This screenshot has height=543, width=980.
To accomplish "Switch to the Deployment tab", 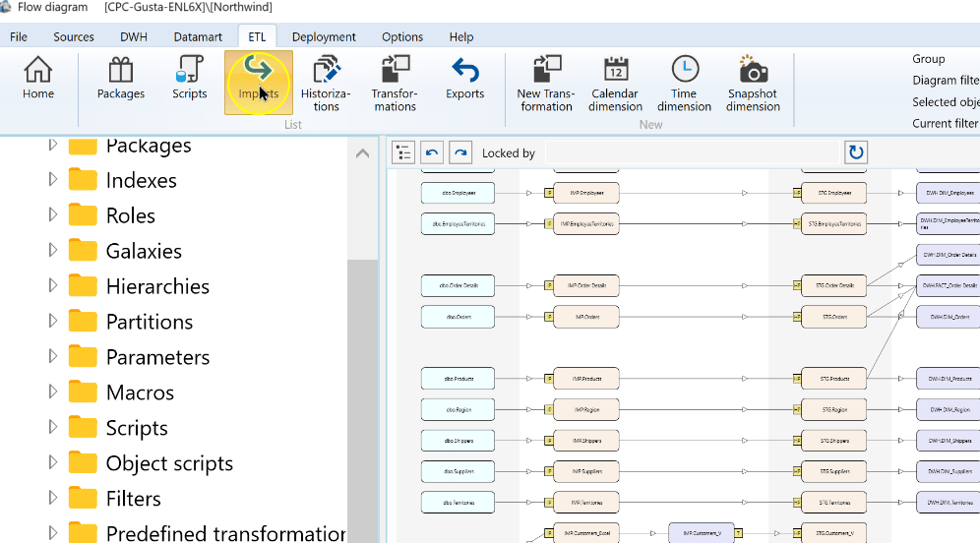I will [324, 36].
